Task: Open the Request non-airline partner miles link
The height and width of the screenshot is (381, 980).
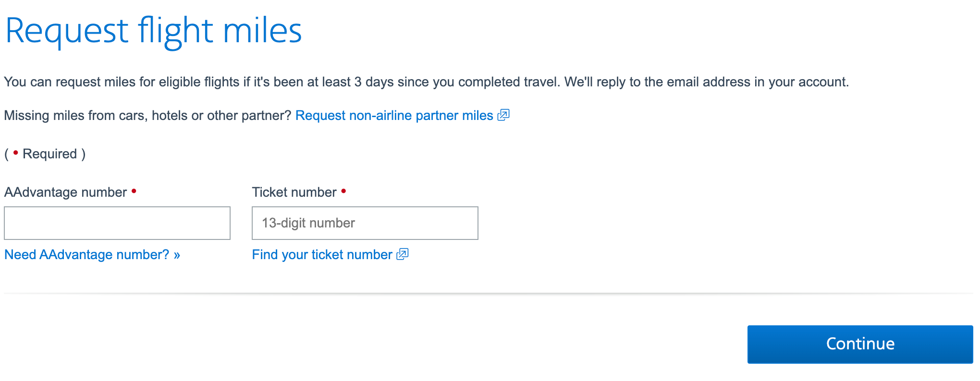Action: click(x=393, y=115)
